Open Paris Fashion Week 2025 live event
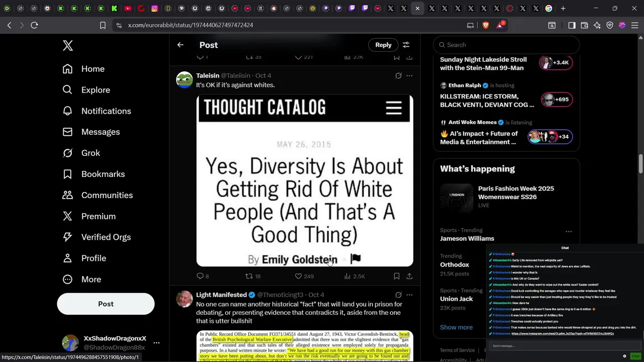 click(x=506, y=197)
